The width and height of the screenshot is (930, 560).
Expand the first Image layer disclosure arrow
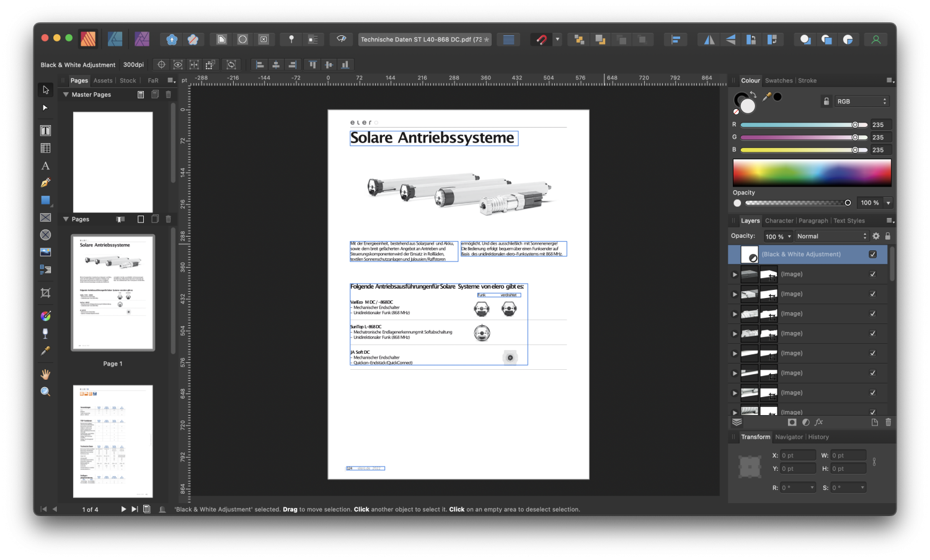734,274
